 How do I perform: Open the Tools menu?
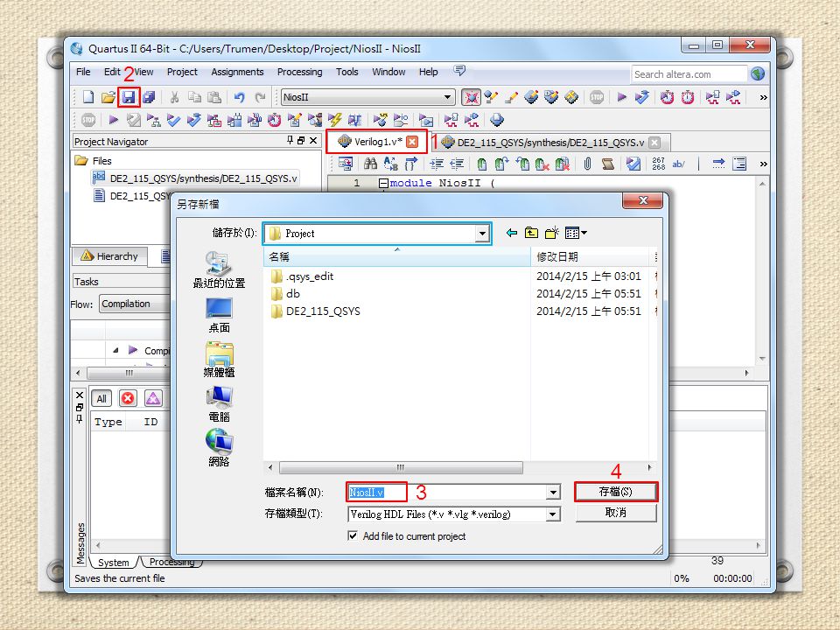(x=346, y=72)
